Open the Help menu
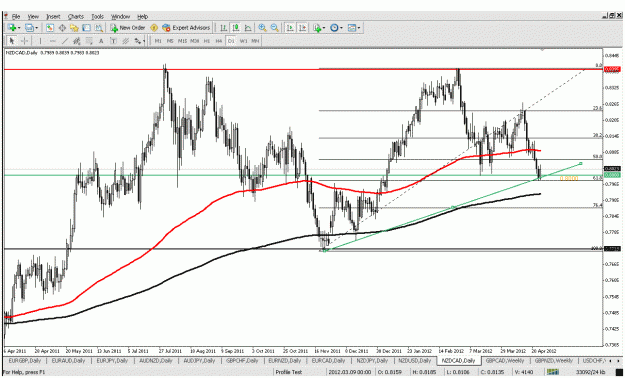Viewport: 625px width, 378px height. (x=143, y=17)
